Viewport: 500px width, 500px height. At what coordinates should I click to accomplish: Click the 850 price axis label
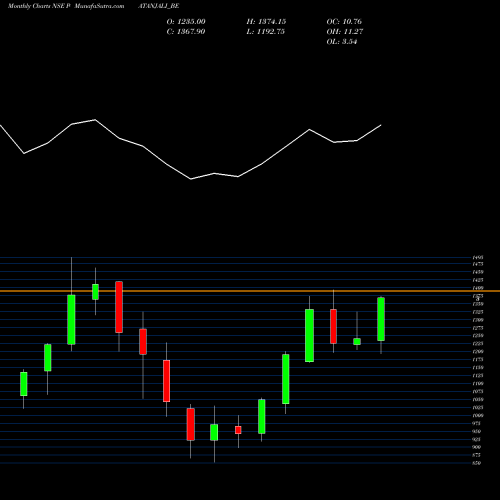click(477, 463)
